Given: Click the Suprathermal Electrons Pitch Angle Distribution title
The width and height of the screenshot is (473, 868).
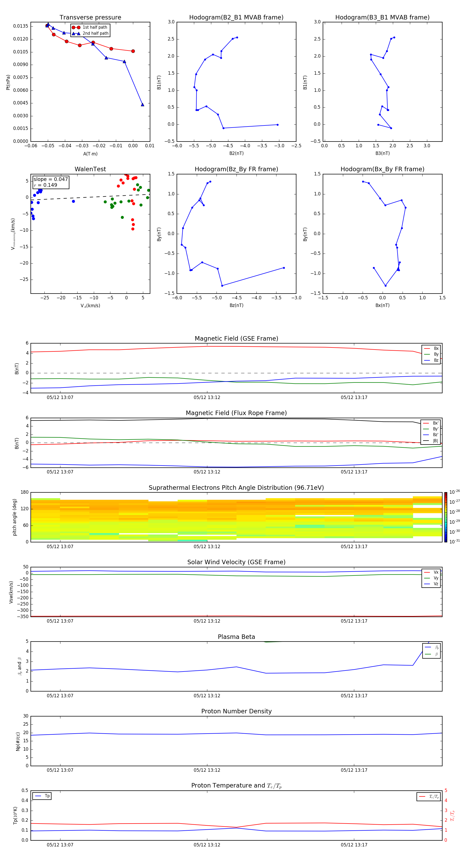Looking at the screenshot, I should pos(236,488).
